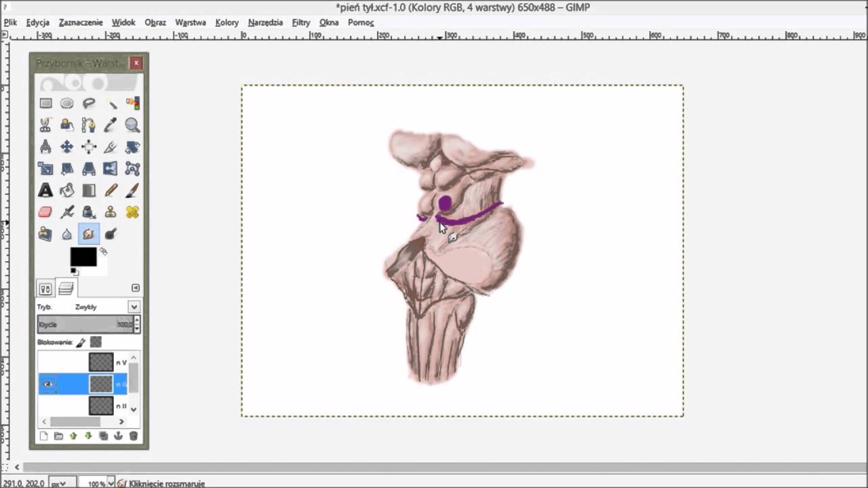Open the black foreground color swatch
The height and width of the screenshot is (488, 868).
83,257
